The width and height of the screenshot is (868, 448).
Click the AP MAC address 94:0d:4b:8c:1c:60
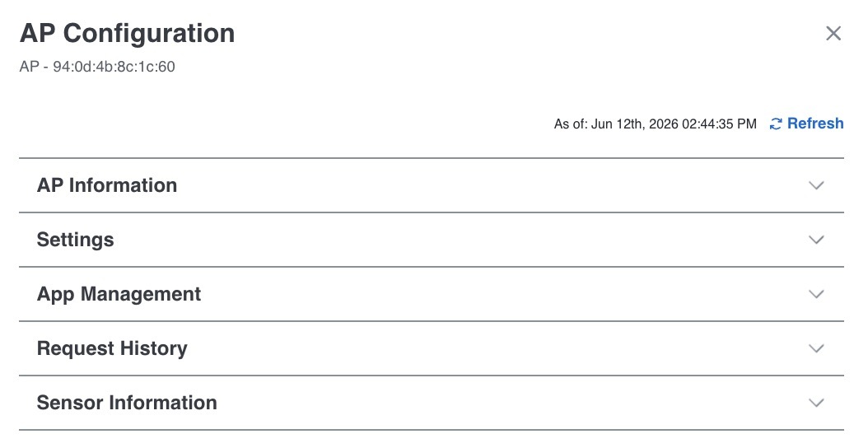pyautogui.click(x=114, y=67)
